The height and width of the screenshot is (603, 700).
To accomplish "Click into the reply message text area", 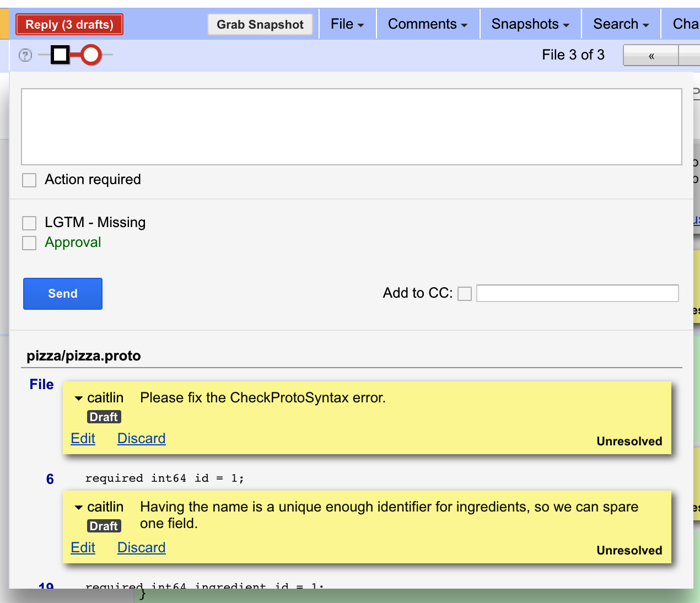I will (x=351, y=127).
